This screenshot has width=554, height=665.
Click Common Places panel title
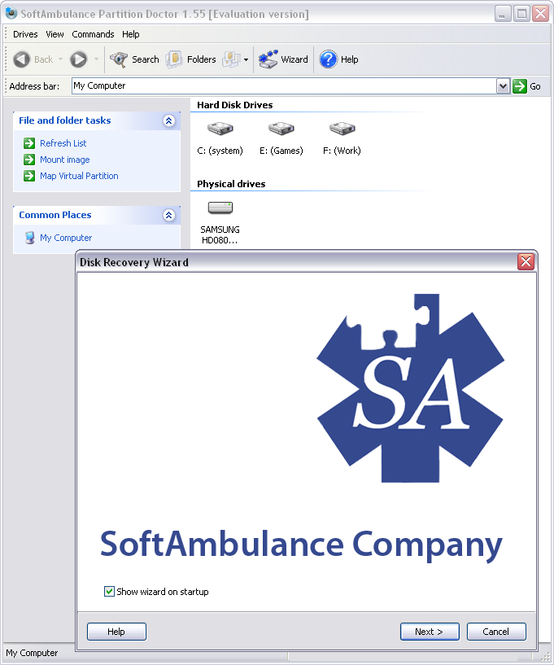point(55,215)
